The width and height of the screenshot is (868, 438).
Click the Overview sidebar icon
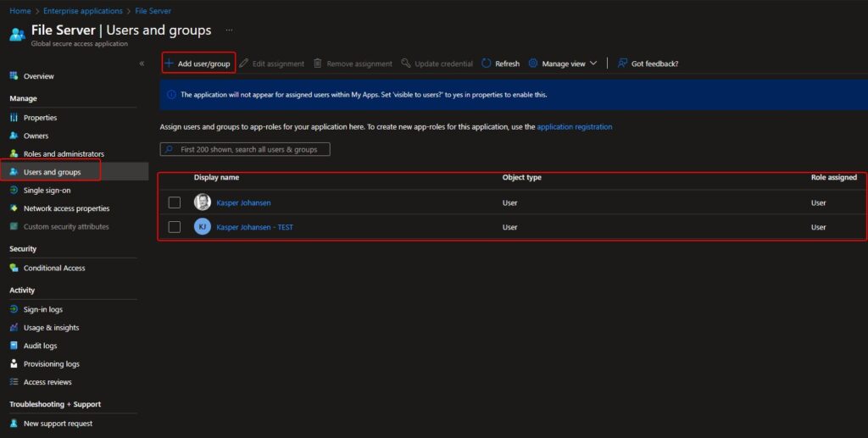point(14,76)
